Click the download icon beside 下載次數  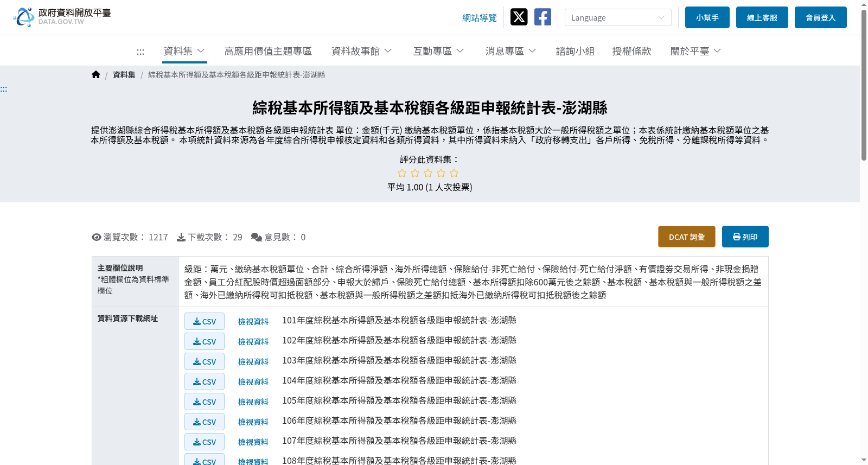[x=181, y=237]
